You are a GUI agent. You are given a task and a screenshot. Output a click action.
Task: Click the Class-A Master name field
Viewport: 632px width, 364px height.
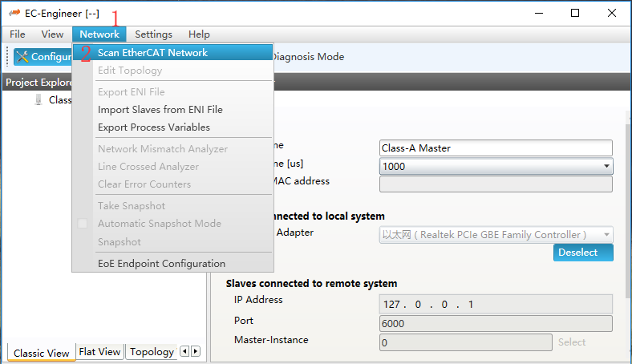[x=495, y=148]
